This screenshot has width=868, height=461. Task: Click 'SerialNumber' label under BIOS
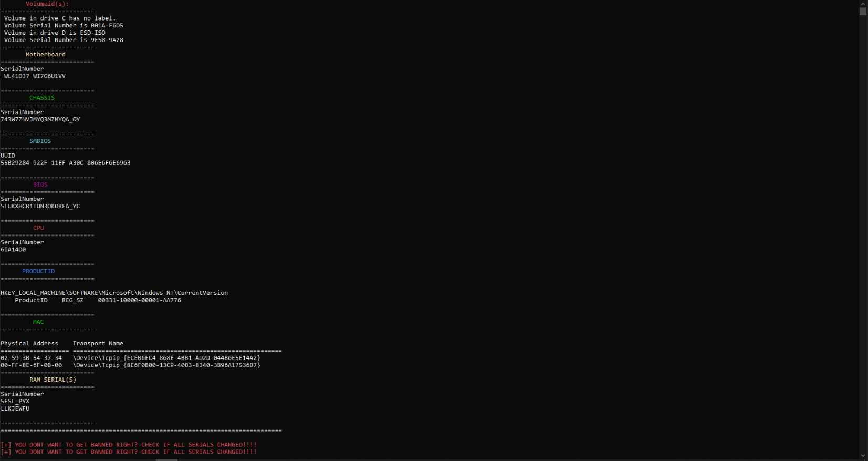point(22,199)
